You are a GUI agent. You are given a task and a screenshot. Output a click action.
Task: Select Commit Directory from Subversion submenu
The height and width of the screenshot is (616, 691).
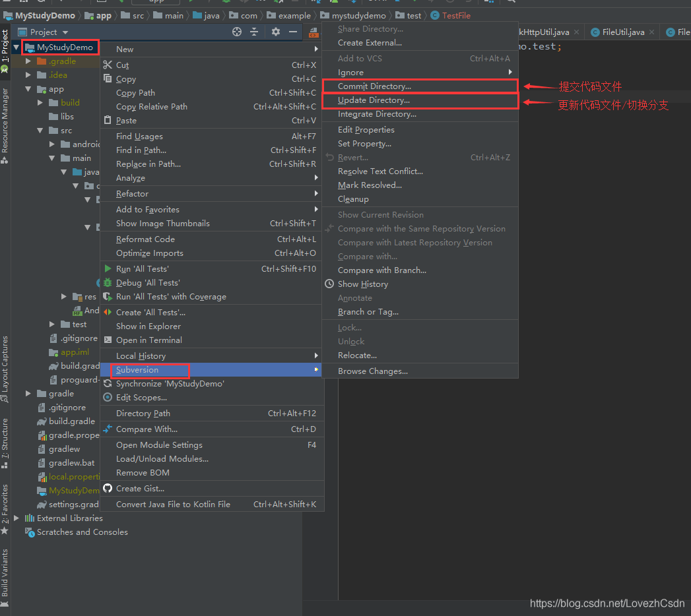point(374,86)
